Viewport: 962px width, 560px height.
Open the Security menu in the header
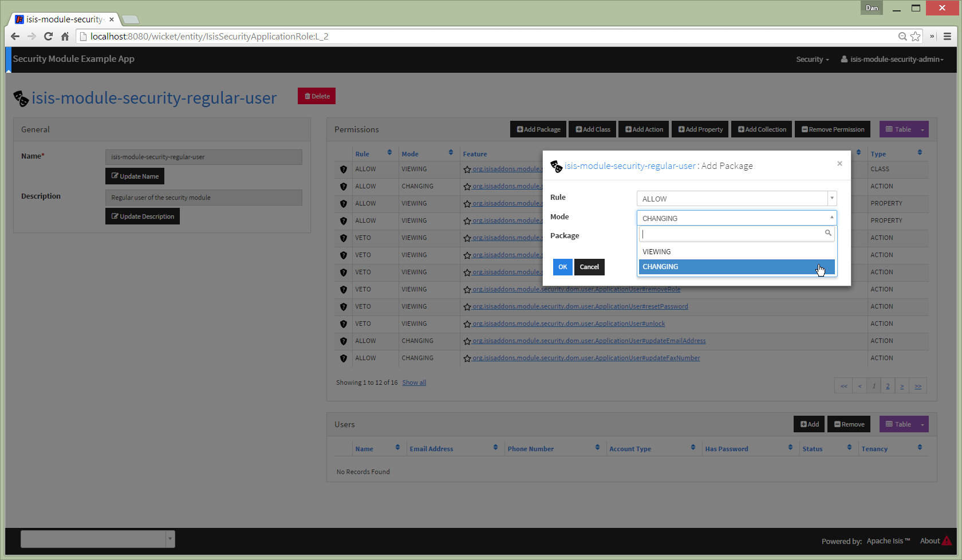pos(812,60)
